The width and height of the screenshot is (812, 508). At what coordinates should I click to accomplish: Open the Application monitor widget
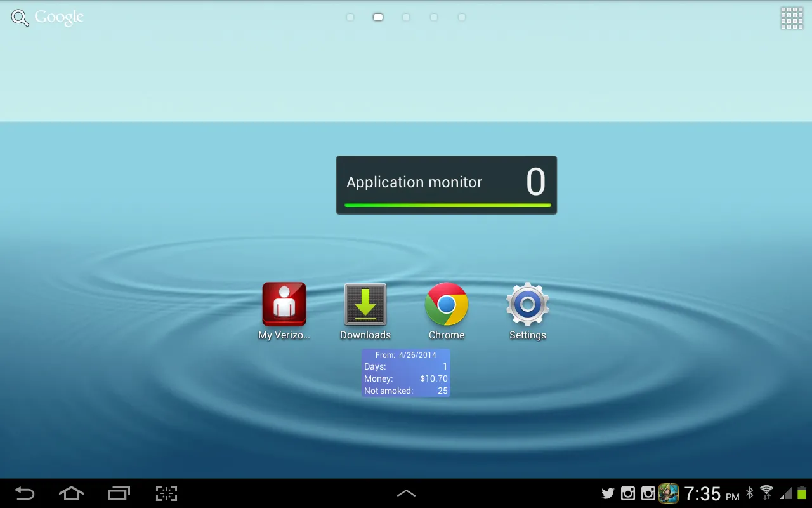[447, 185]
